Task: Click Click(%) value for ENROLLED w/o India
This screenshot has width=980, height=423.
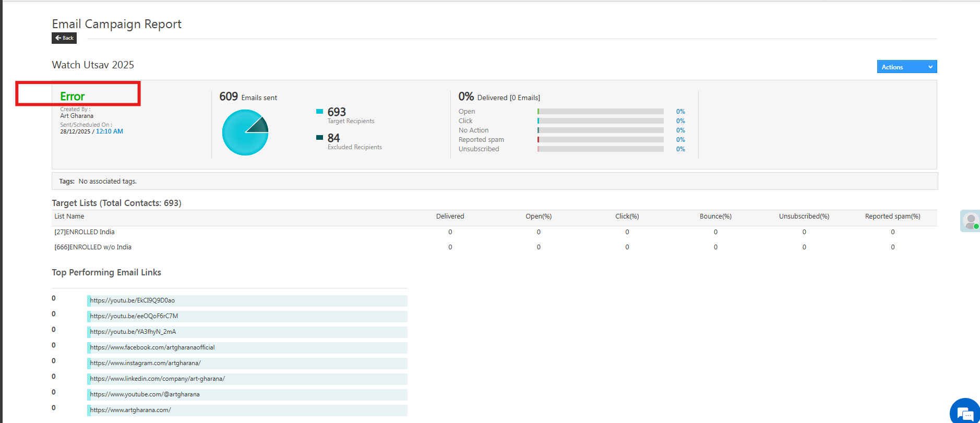Action: [x=627, y=247]
